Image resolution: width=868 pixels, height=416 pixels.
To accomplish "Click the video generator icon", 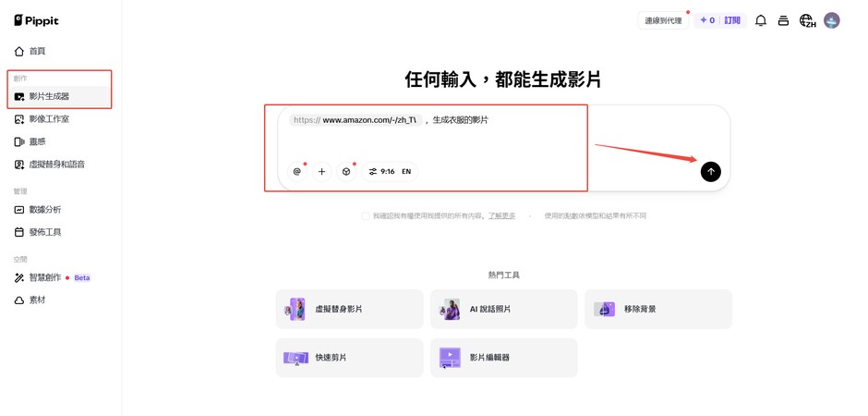I will 19,96.
